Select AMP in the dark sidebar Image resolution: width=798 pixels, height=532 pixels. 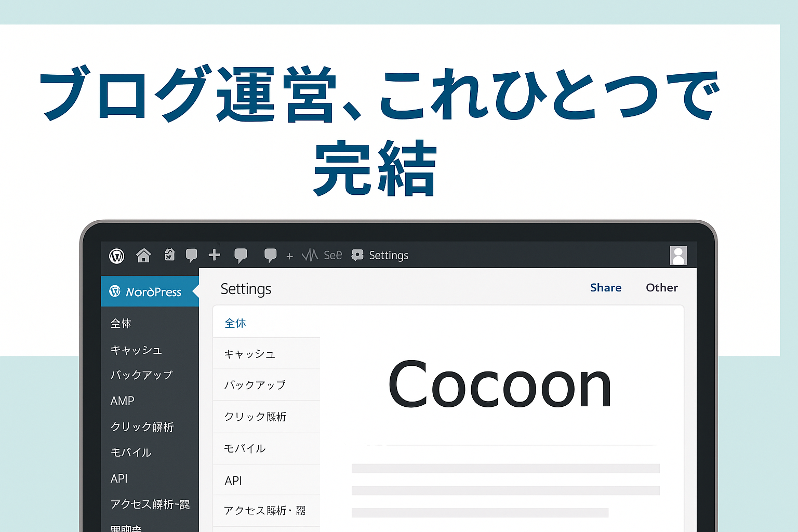coord(123,401)
